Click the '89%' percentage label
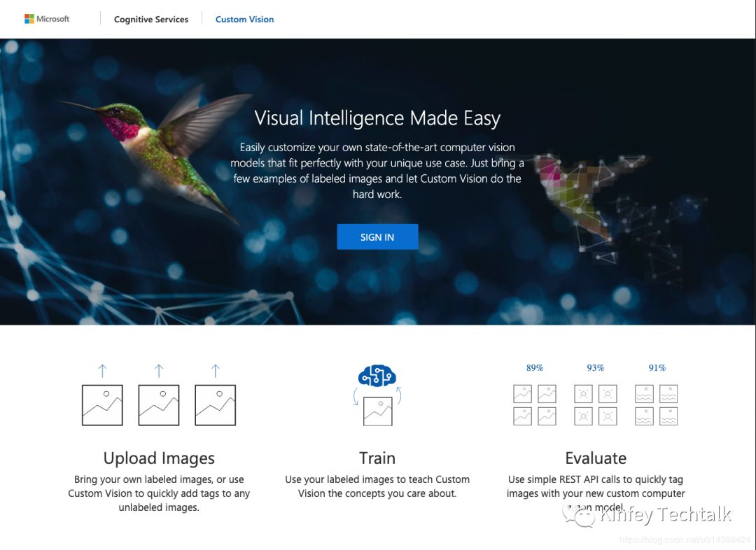756x550 pixels. click(534, 368)
